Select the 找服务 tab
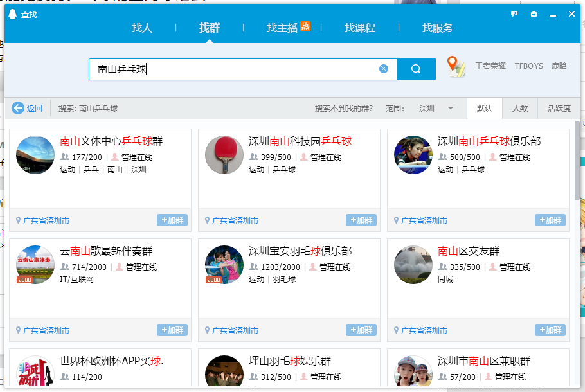Screen dimensions: 585x392 click(x=438, y=28)
